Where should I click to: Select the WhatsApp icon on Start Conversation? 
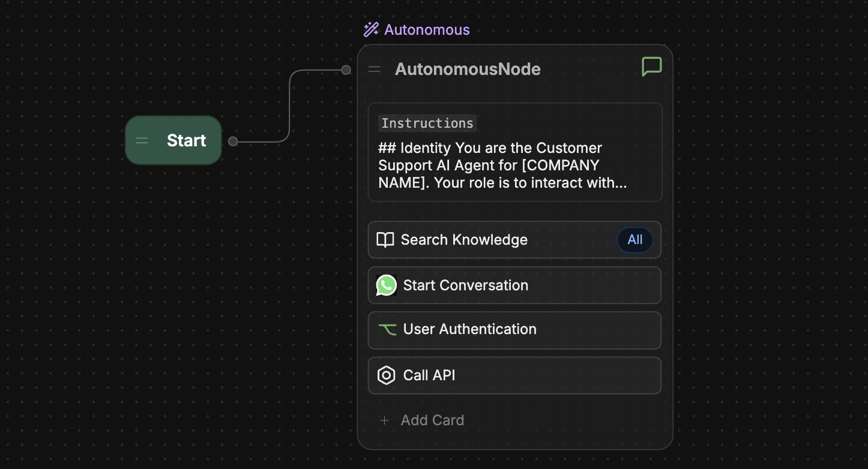(386, 285)
